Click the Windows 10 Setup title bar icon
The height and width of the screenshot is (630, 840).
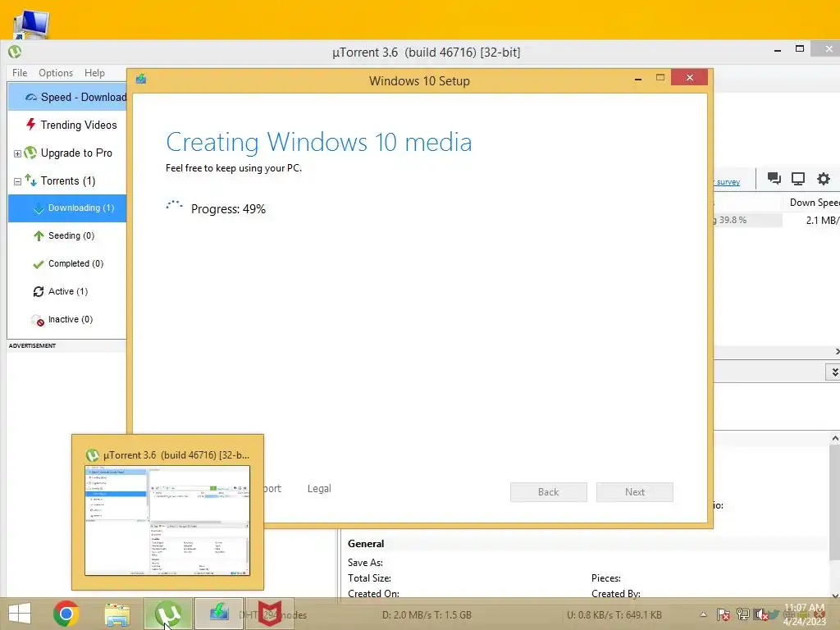tap(141, 80)
